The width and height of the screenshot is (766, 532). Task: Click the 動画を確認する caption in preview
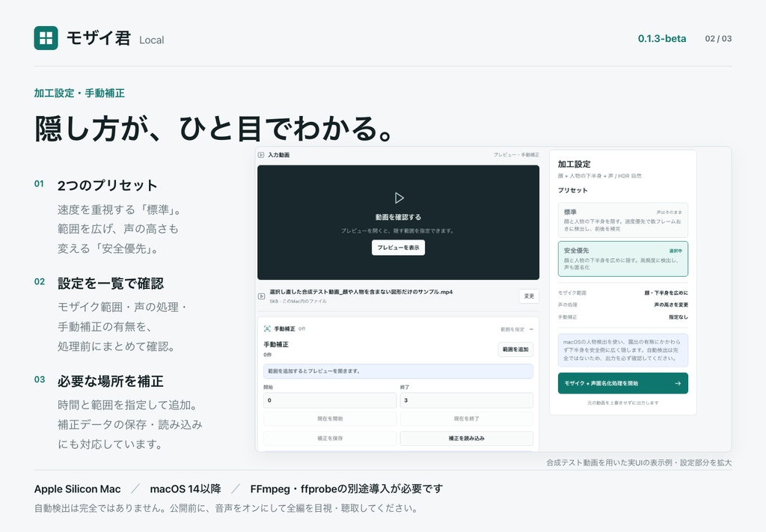pos(398,217)
